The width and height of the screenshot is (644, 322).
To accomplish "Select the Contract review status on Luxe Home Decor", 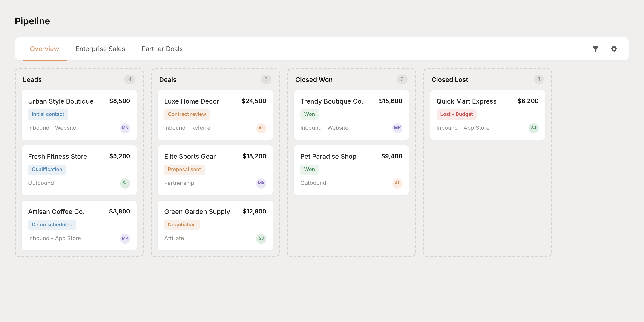I will pyautogui.click(x=187, y=114).
